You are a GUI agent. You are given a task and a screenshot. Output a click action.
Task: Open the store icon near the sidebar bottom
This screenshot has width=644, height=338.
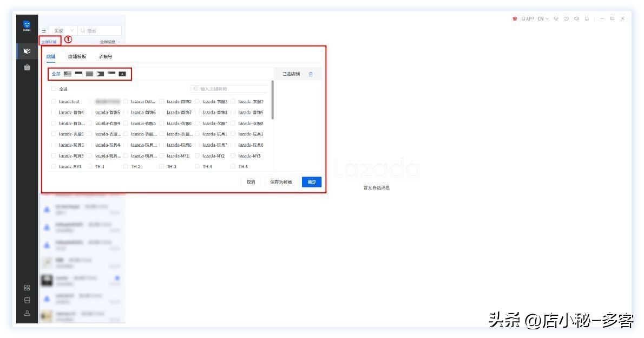point(27,301)
